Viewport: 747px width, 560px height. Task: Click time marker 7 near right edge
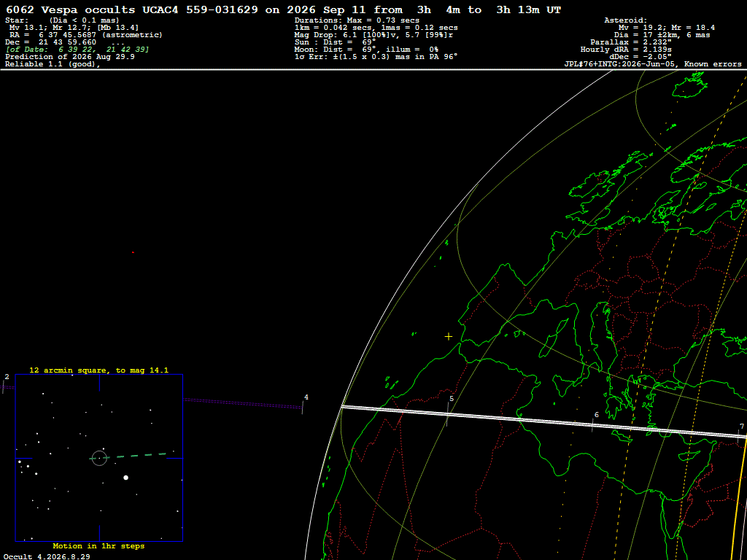pos(740,432)
